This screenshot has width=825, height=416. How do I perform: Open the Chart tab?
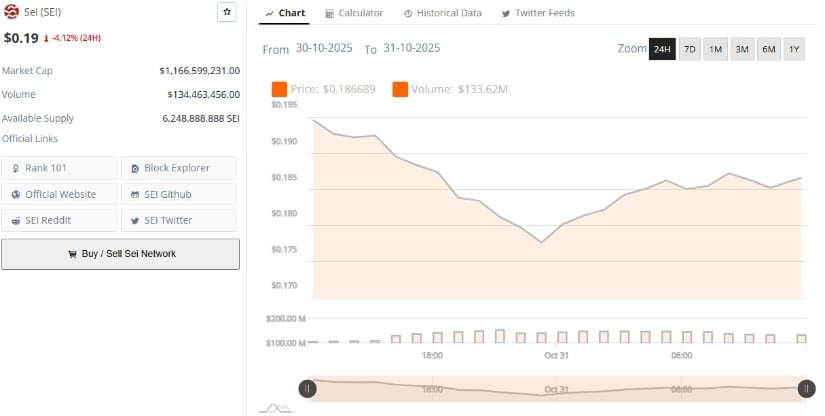[x=286, y=13]
